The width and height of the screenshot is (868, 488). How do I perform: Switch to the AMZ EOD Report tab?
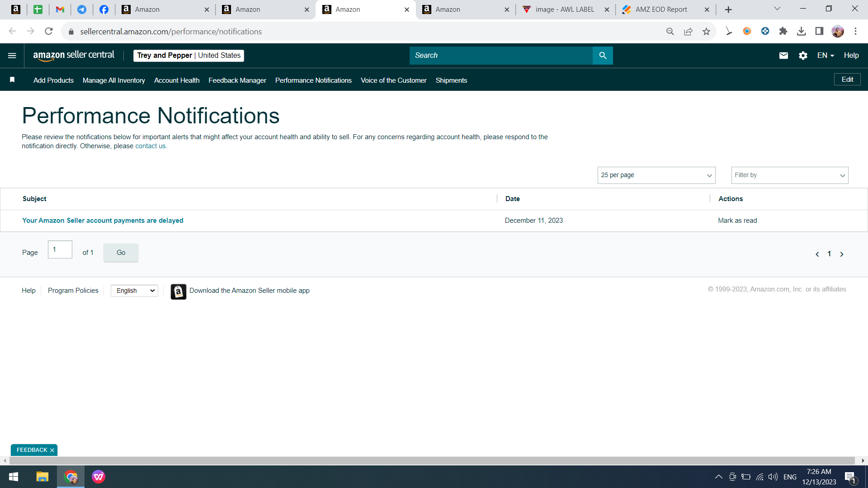pos(661,9)
